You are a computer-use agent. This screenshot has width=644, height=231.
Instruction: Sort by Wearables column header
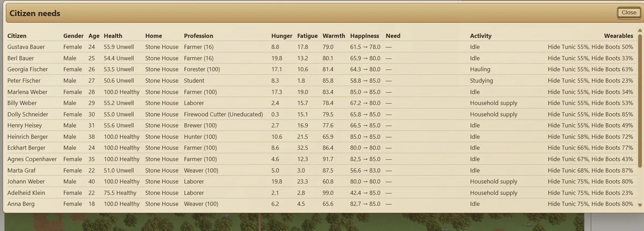[619, 36]
